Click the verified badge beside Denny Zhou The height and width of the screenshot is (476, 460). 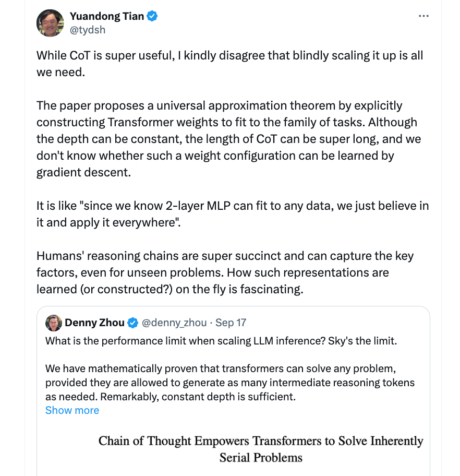click(x=133, y=323)
